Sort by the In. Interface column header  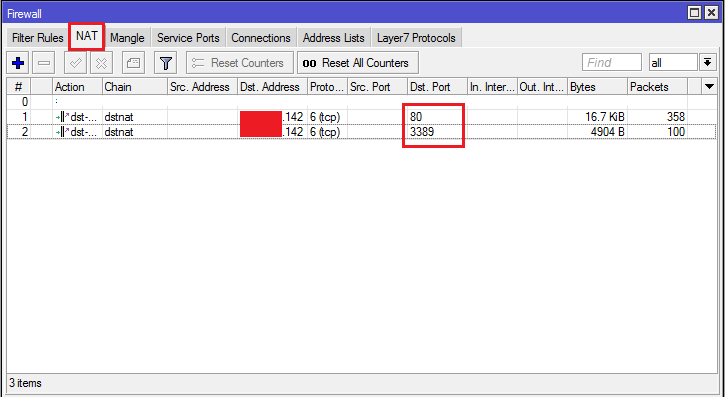(492, 87)
